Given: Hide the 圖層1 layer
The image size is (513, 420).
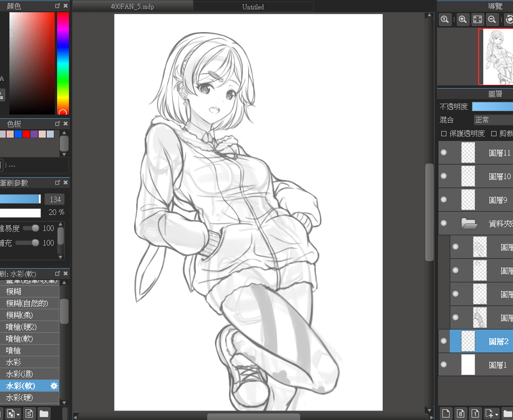Looking at the screenshot, I should [x=443, y=364].
